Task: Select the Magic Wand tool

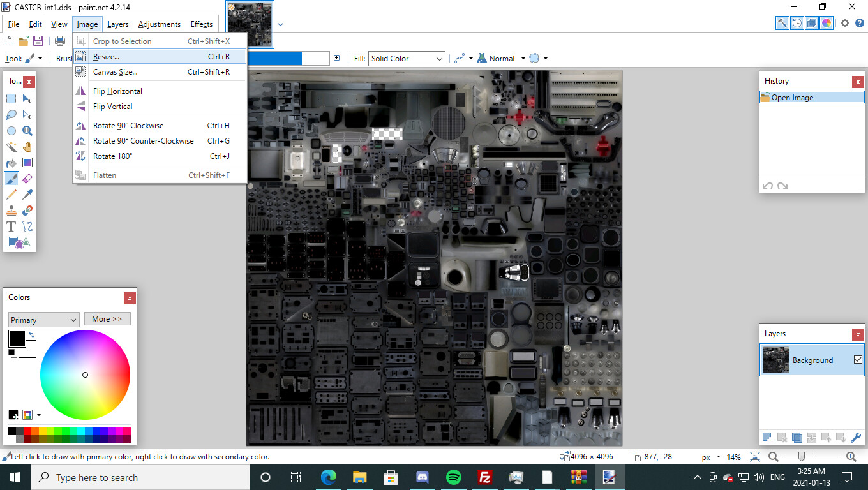Action: pos(11,147)
